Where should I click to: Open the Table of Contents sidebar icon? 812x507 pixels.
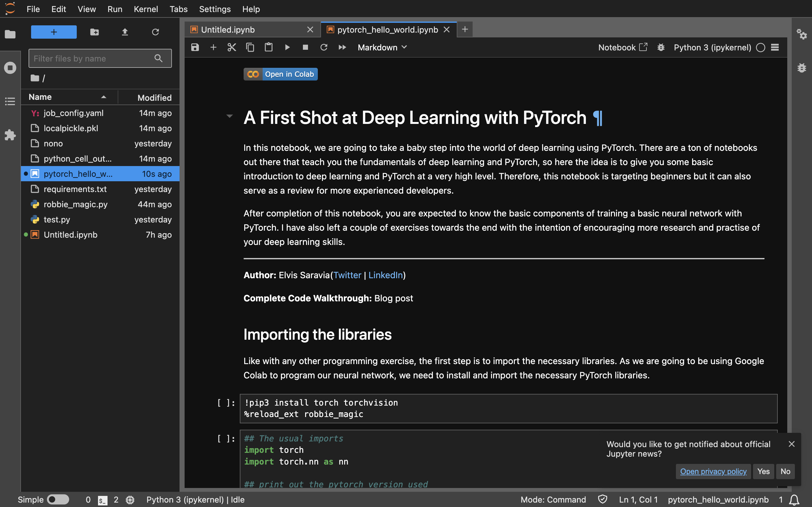10,101
